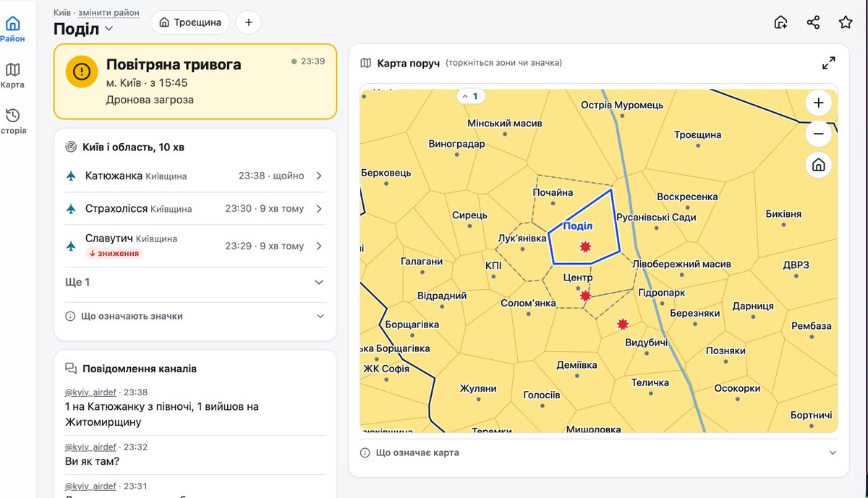This screenshot has height=498, width=868.
Task: Open the Славутич row chevron
Action: pos(319,246)
